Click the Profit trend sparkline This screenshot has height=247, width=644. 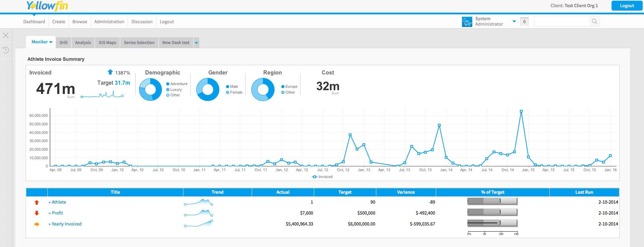(199, 213)
